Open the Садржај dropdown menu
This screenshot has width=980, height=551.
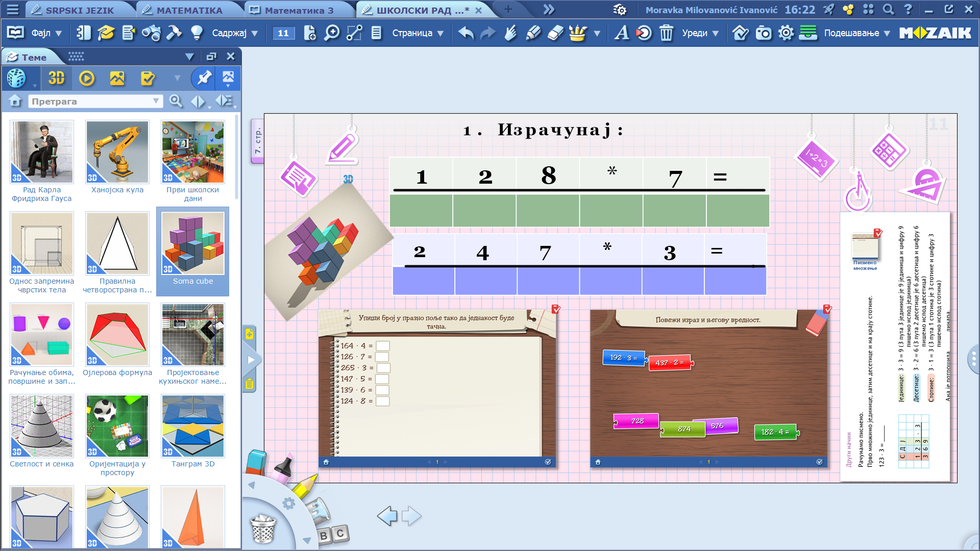[234, 33]
